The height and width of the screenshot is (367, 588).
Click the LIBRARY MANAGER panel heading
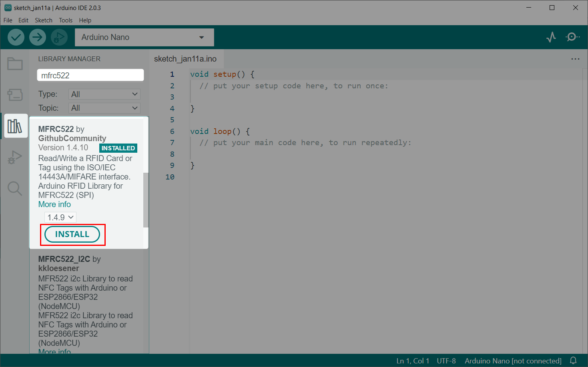click(x=69, y=59)
